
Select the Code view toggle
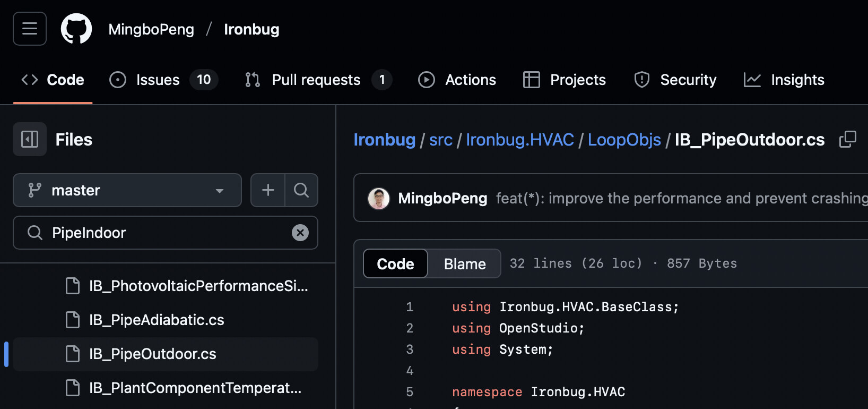[x=395, y=264]
